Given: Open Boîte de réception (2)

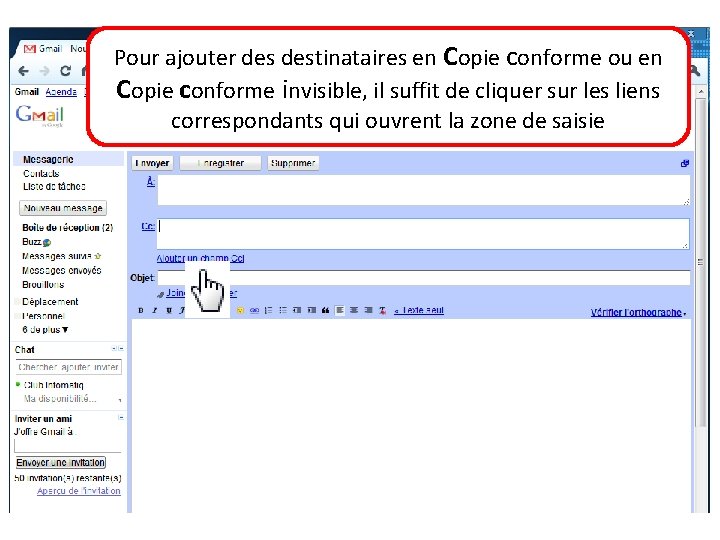Looking at the screenshot, I should [x=68, y=228].
